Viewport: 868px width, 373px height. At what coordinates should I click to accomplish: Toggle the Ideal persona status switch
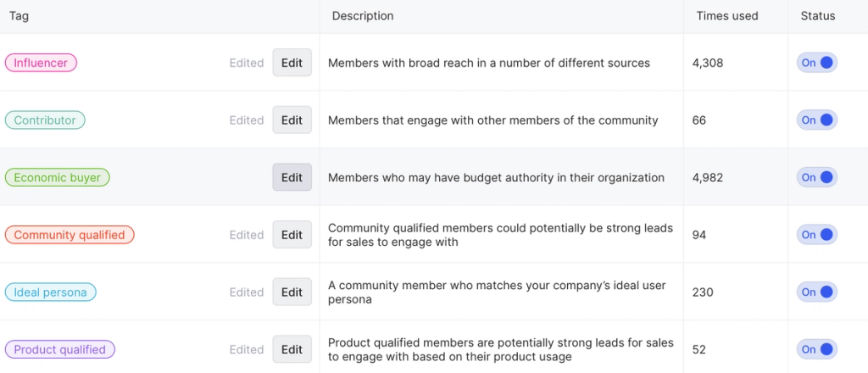click(x=816, y=292)
